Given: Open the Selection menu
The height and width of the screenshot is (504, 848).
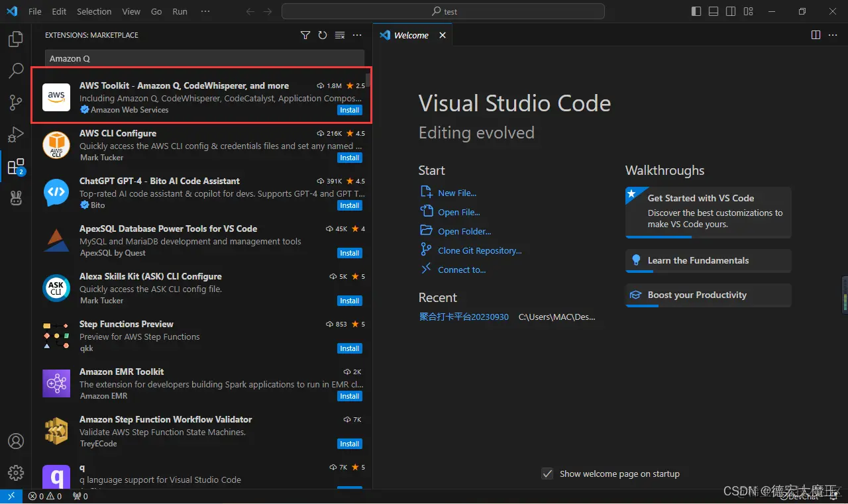Looking at the screenshot, I should coord(94,11).
